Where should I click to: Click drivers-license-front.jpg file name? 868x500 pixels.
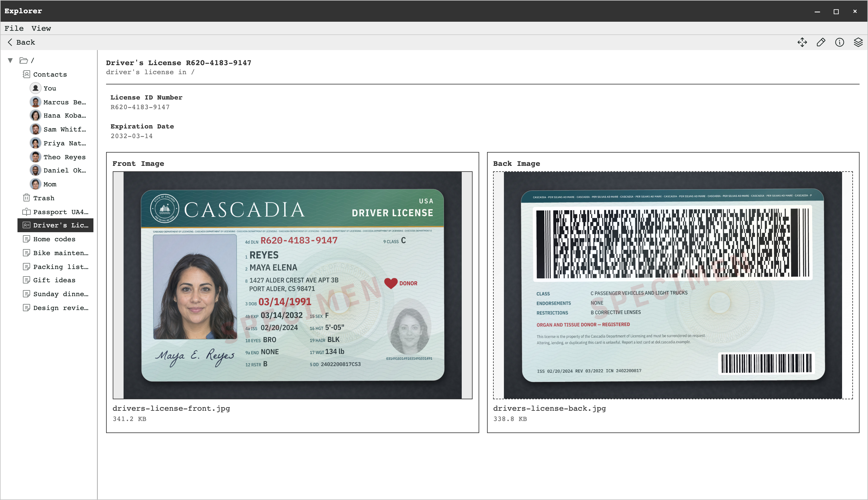coord(171,408)
